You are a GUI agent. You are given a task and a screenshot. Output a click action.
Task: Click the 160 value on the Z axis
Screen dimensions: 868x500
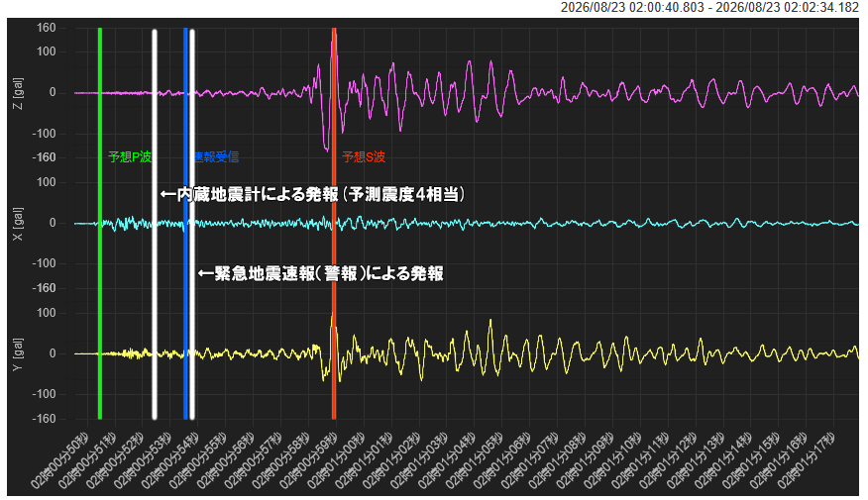(x=47, y=28)
